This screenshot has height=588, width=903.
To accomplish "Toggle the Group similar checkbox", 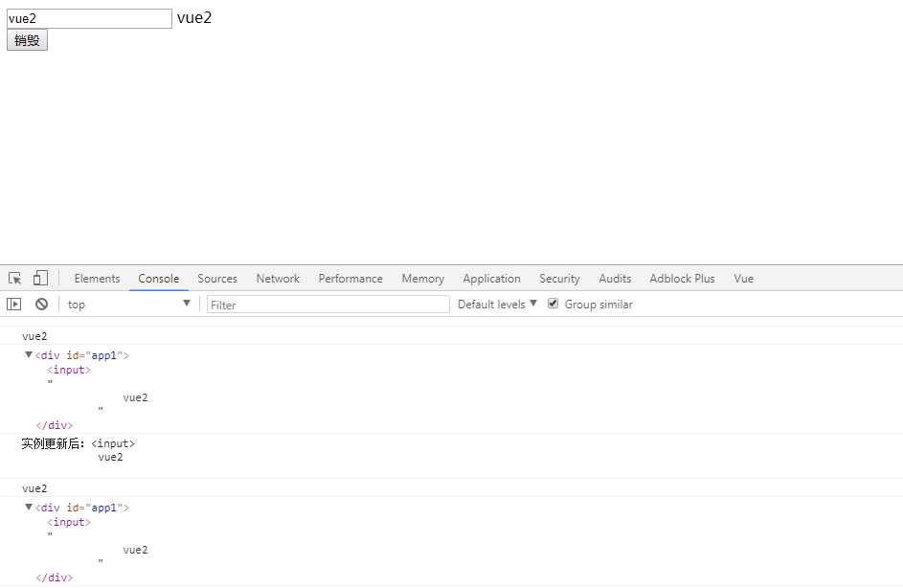I will click(553, 304).
